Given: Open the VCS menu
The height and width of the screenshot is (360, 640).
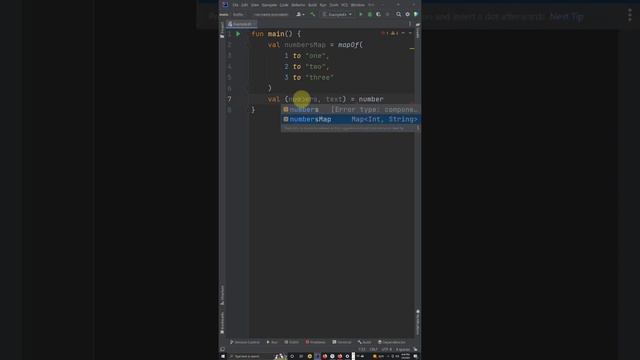Looking at the screenshot, I should pos(344,5).
